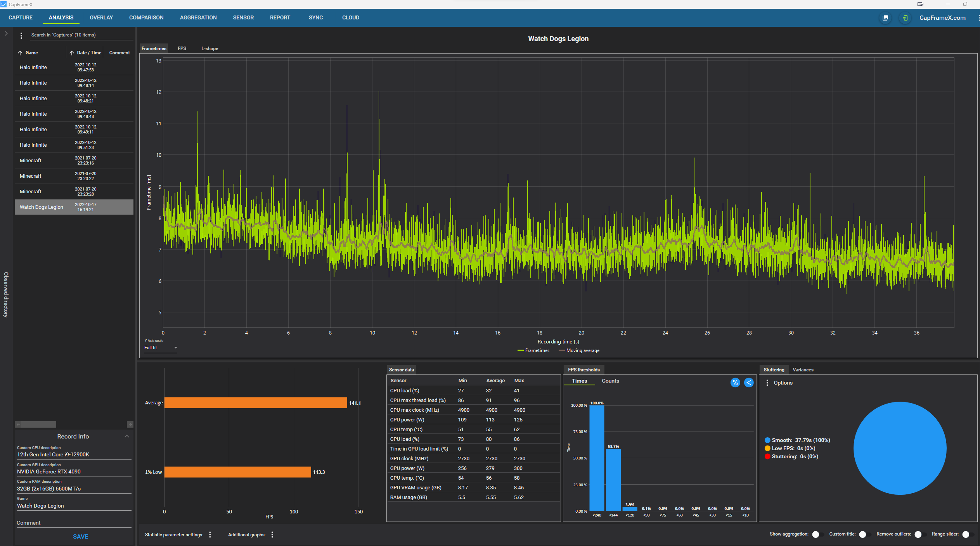980x546 pixels.
Task: Click the captures list scrollbar right arrow
Action: pyautogui.click(x=130, y=425)
